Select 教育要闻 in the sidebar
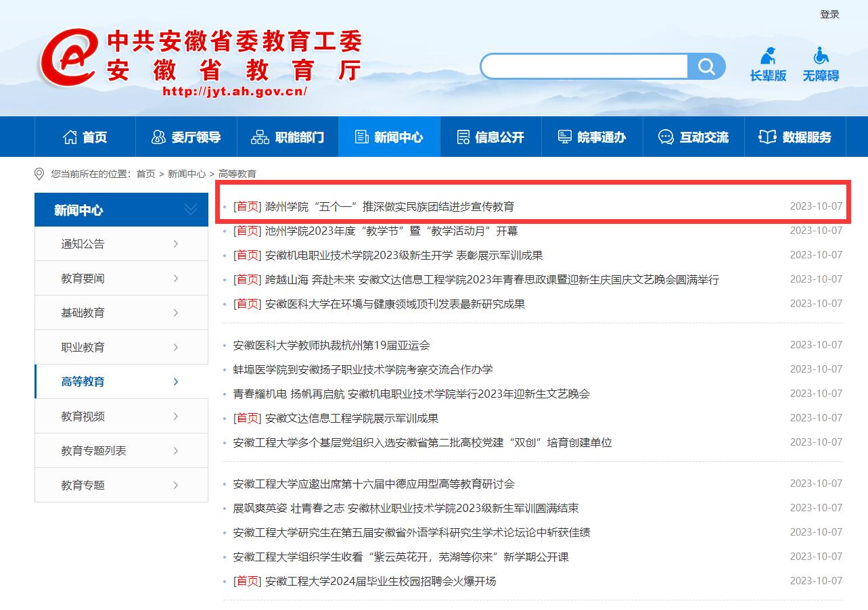 (x=121, y=278)
